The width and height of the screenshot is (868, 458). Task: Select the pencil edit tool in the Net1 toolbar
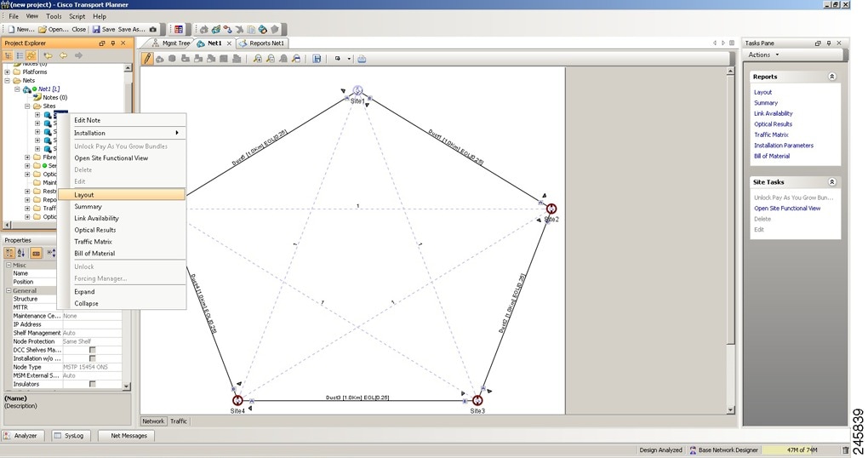pyautogui.click(x=147, y=58)
